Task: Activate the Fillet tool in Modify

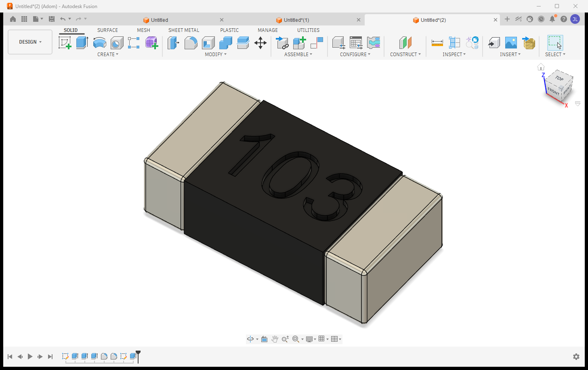Action: pyautogui.click(x=191, y=42)
